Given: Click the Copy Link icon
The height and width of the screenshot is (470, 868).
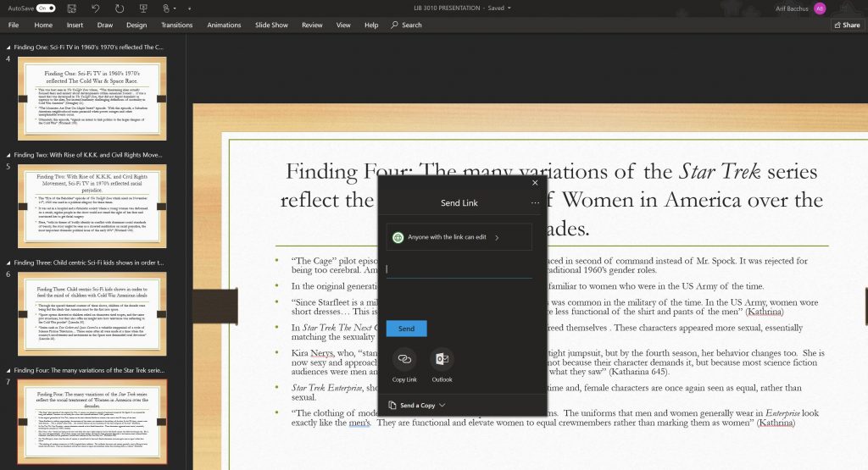Looking at the screenshot, I should pos(404,359).
